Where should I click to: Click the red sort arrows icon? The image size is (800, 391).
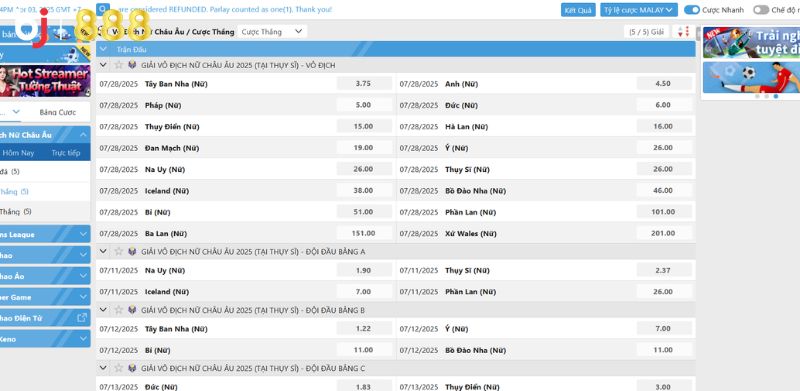[x=683, y=32]
